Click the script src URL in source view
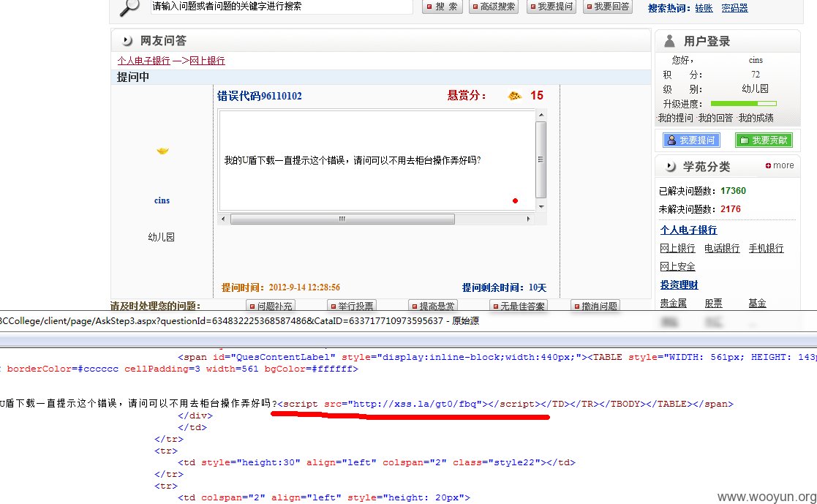The height and width of the screenshot is (504, 817). tap(415, 404)
